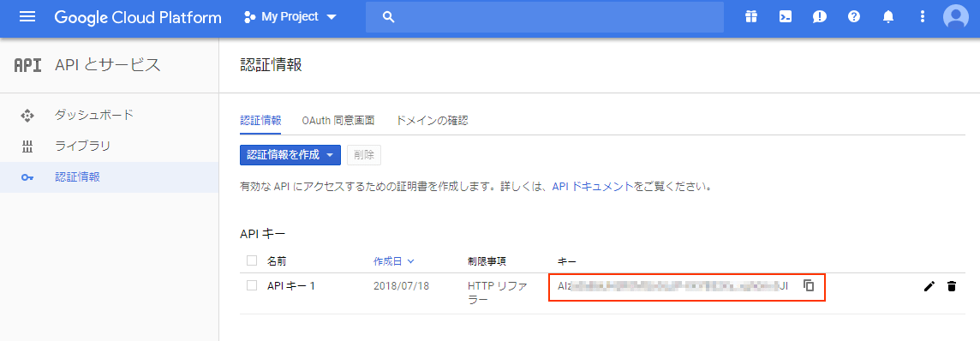Image resolution: width=980 pixels, height=341 pixels.
Task: Open the gift free trial icon
Action: point(750,17)
